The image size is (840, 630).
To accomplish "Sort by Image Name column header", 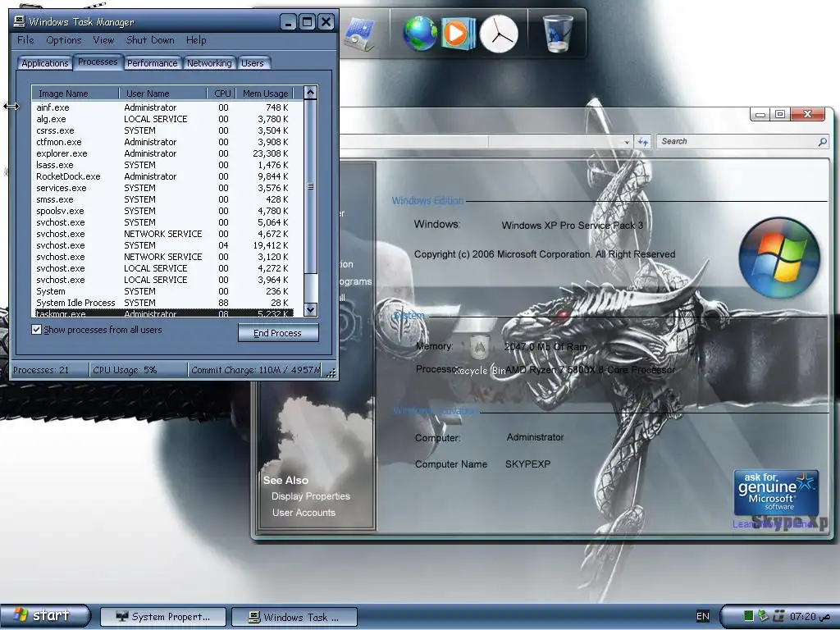I will pos(75,94).
